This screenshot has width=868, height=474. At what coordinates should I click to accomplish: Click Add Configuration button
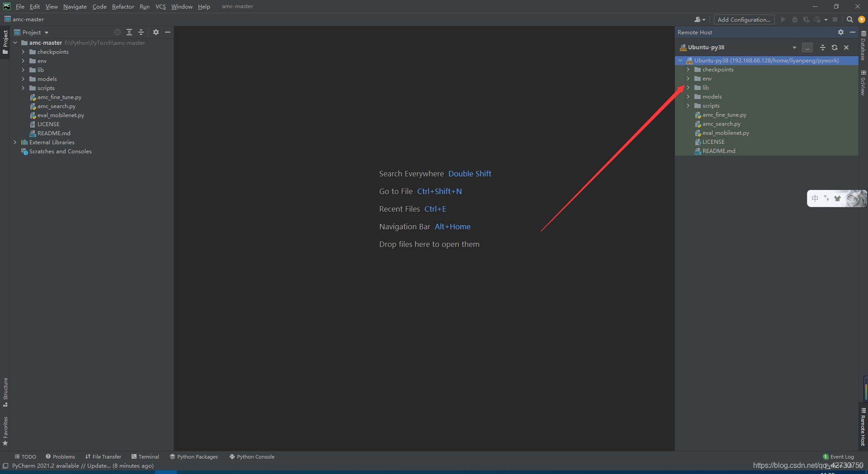[x=744, y=19]
